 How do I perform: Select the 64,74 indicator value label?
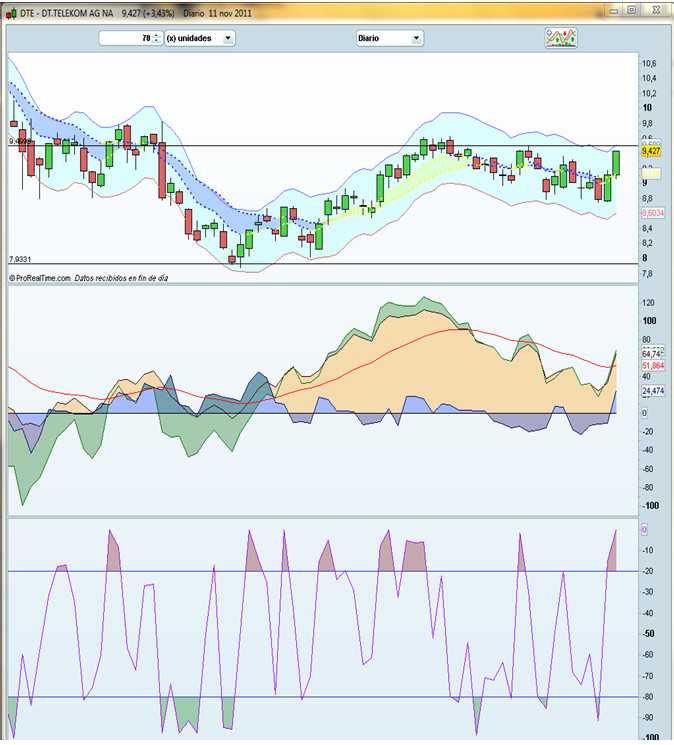652,353
